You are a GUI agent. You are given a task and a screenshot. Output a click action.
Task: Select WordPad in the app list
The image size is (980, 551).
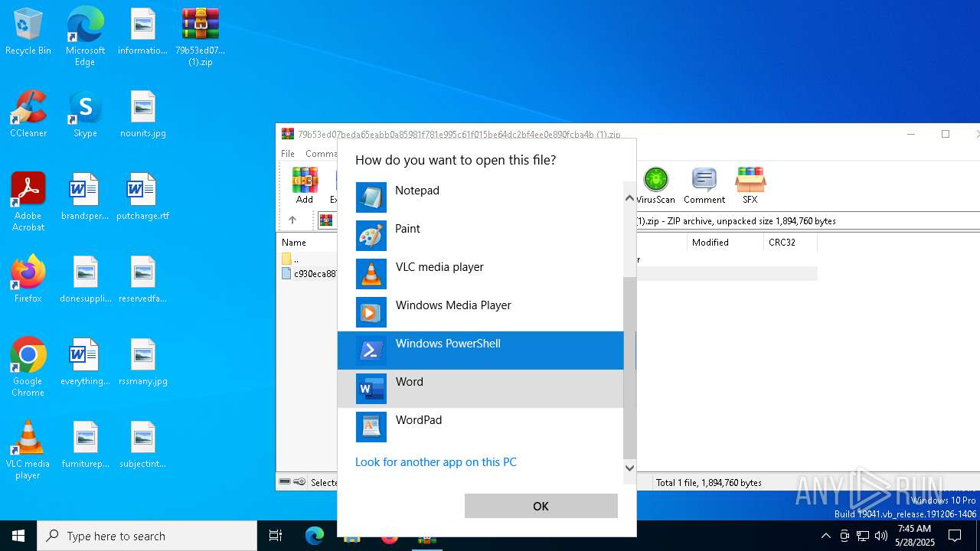(480, 427)
